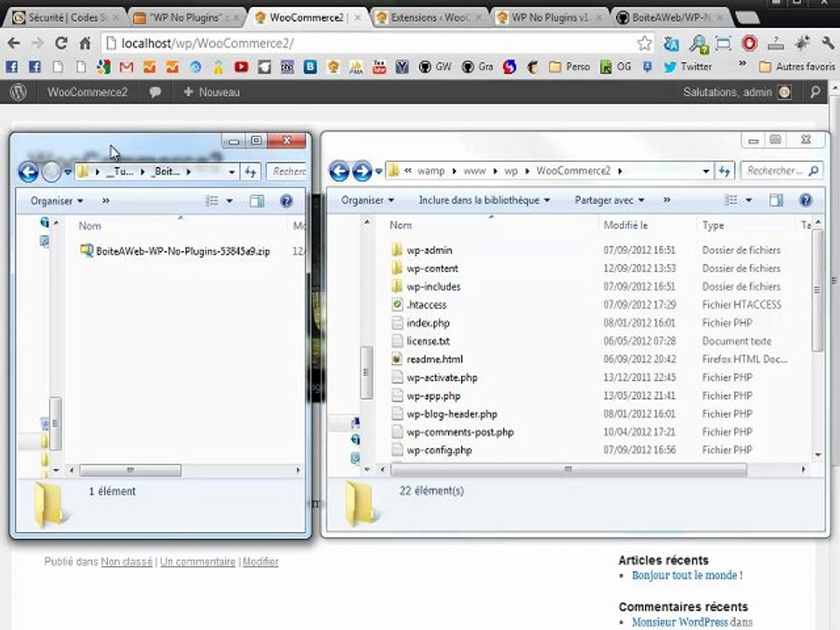Click the wamp breadcrumb in address bar
The height and width of the screenshot is (630, 840).
click(x=430, y=171)
